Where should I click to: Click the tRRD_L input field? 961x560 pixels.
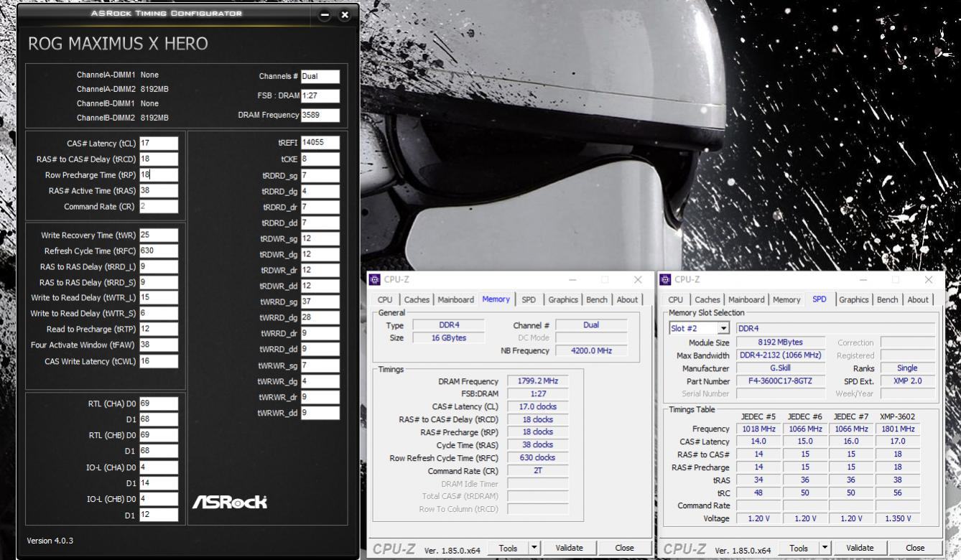(159, 266)
